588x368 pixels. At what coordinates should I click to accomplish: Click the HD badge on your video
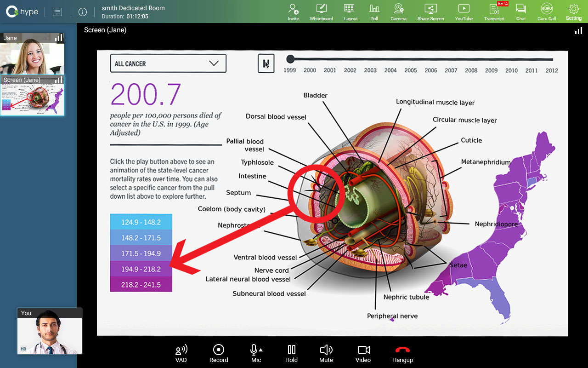(23, 349)
